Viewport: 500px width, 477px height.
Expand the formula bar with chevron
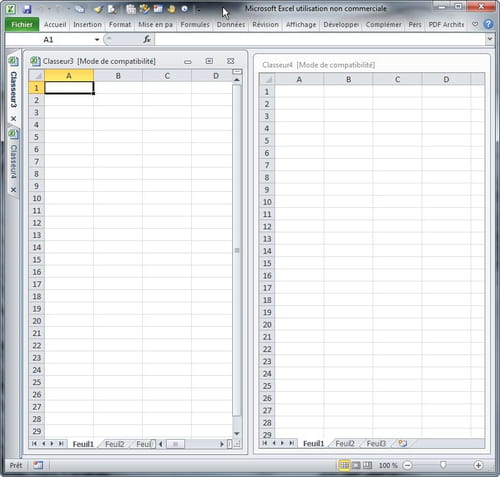(489, 39)
